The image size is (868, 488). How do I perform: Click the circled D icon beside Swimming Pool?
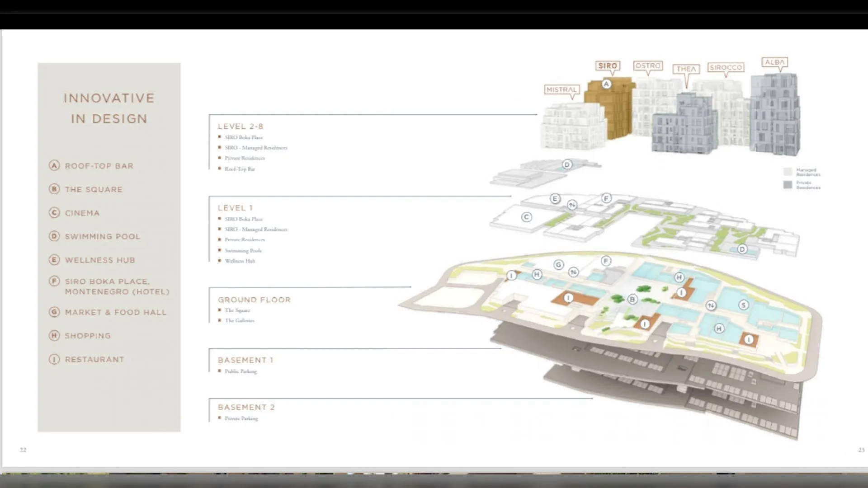[x=54, y=236]
